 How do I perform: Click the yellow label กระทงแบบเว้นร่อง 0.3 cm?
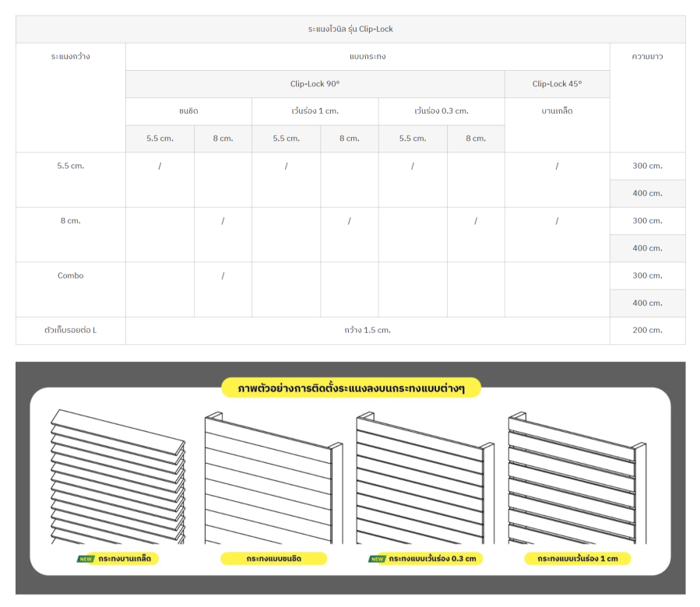coord(432,559)
